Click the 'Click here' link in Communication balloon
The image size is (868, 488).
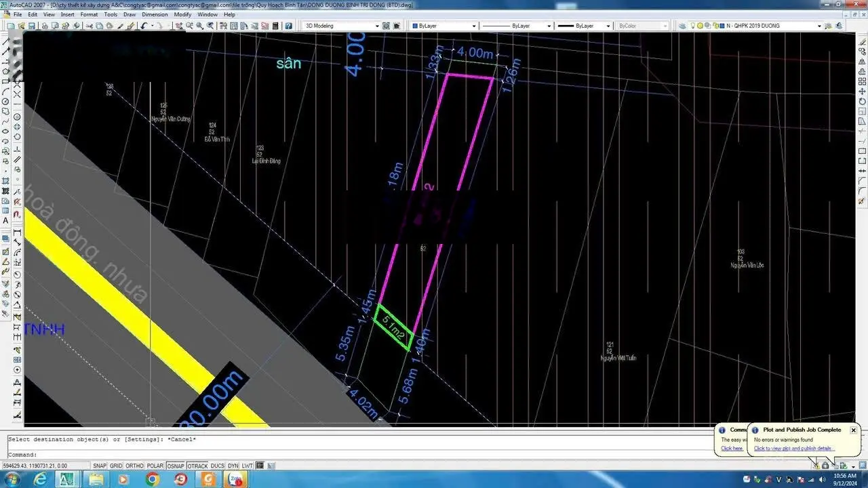point(732,449)
